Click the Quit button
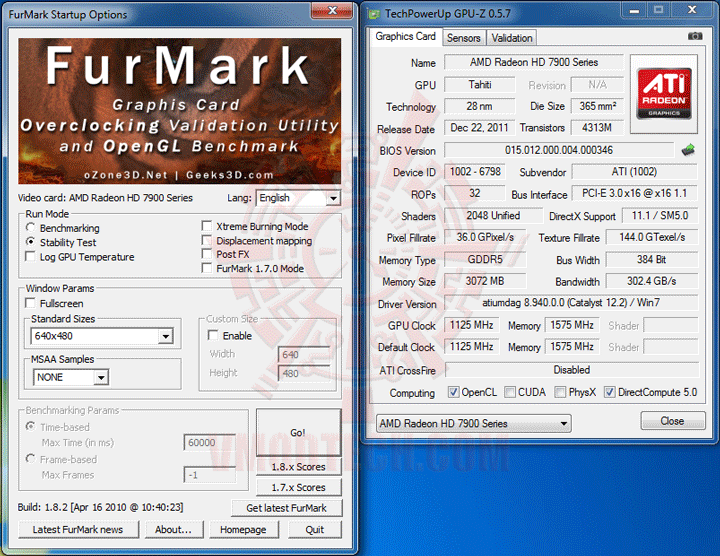The width and height of the screenshot is (720, 556). (315, 529)
